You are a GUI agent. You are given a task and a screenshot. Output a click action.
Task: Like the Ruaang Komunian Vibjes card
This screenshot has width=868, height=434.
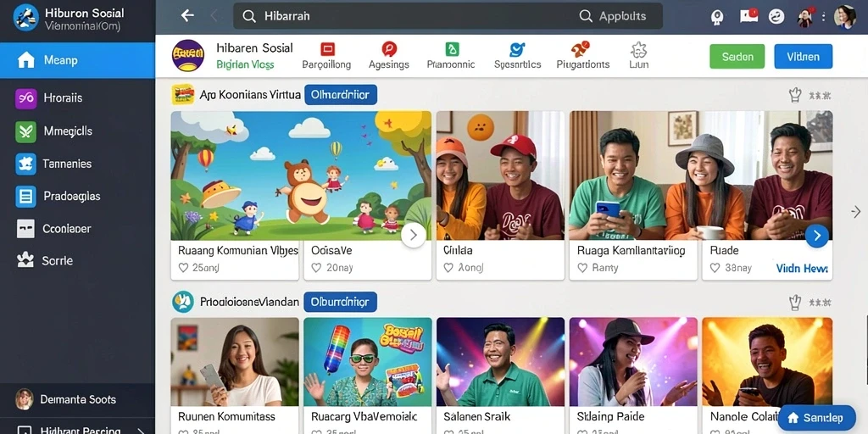[183, 268]
